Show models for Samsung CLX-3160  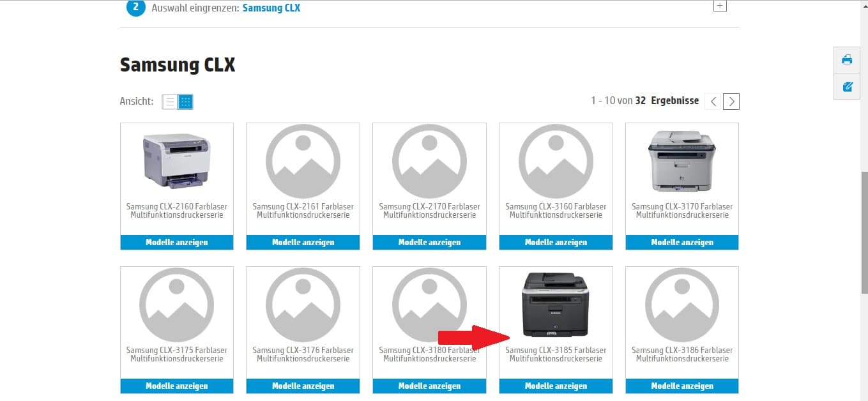556,243
